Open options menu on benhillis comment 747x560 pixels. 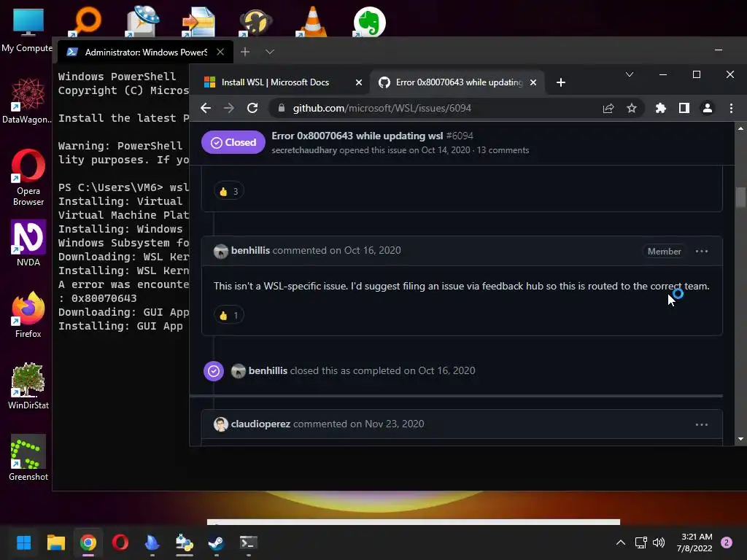tap(701, 251)
